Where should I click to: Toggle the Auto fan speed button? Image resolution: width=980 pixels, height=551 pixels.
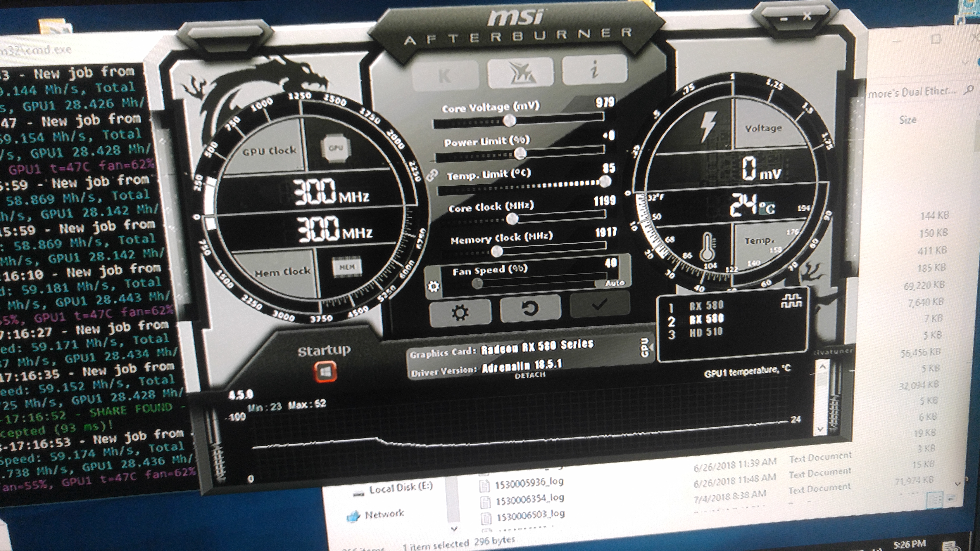615,283
